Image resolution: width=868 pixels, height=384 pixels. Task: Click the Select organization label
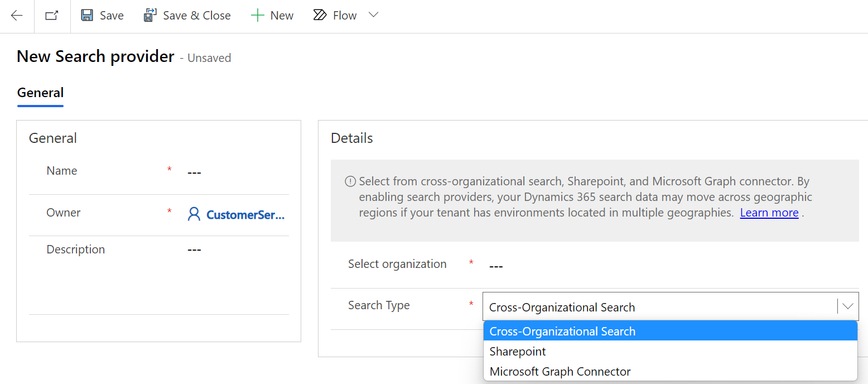[x=397, y=264]
